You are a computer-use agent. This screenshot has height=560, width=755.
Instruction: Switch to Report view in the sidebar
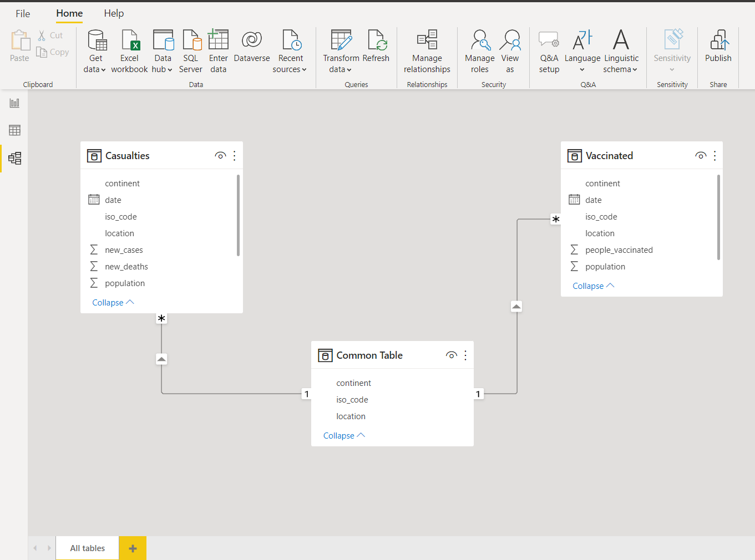point(14,103)
